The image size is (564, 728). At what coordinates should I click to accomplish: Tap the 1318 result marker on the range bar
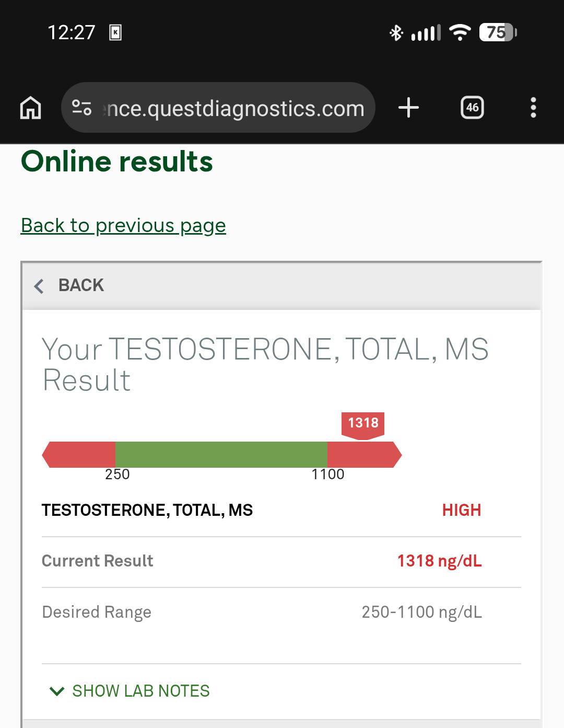[363, 425]
